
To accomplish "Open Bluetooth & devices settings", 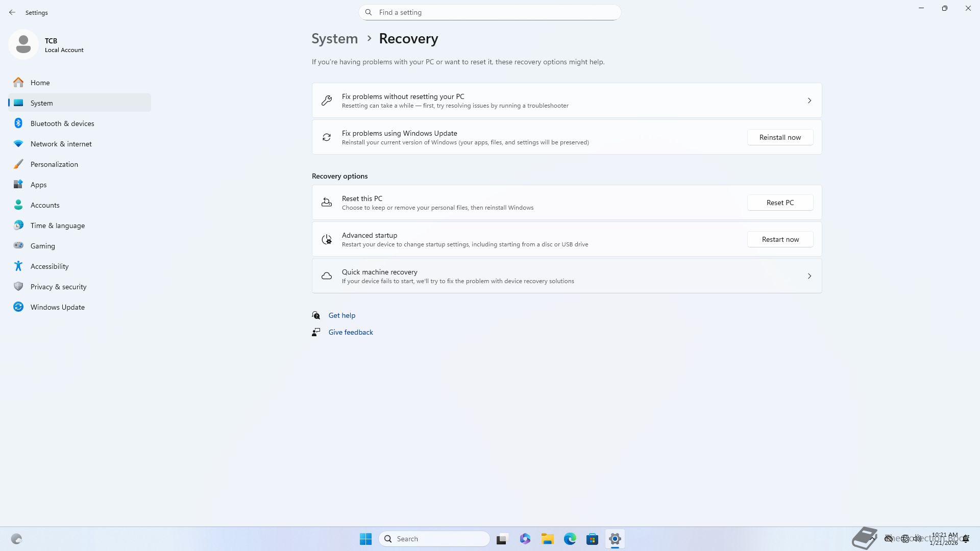I will pos(62,123).
